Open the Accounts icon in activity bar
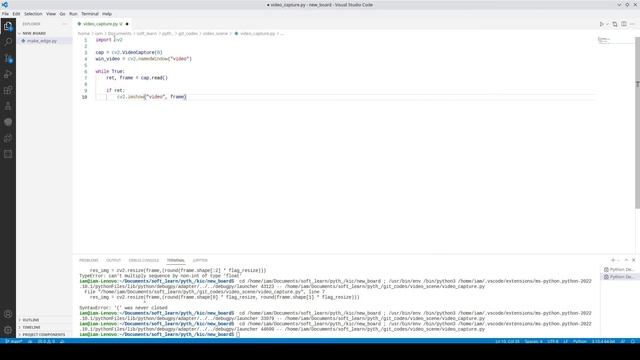This screenshot has height=360, width=640. pyautogui.click(x=8, y=314)
